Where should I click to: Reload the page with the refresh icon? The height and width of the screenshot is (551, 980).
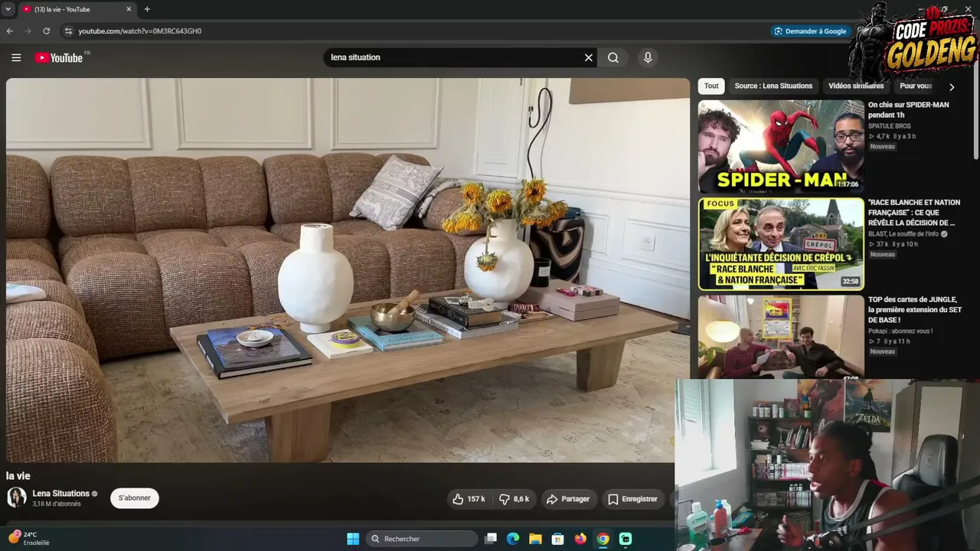(x=47, y=31)
